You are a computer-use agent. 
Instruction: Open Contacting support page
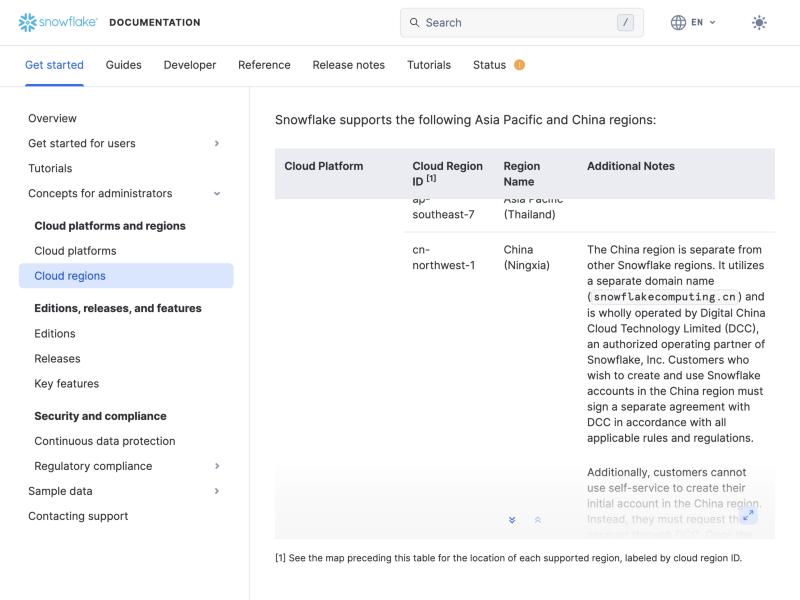78,516
